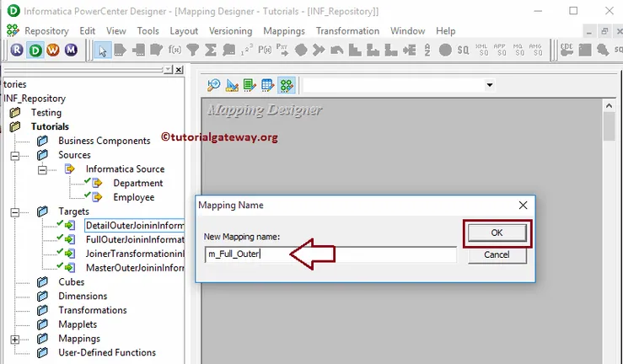Focus the New Mapping name field

[x=330, y=254]
